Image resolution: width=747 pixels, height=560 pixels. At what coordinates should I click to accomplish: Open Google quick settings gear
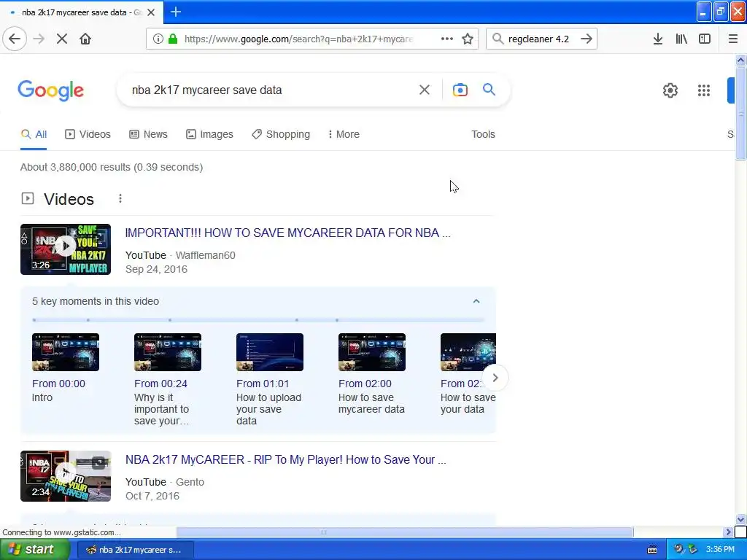click(670, 90)
